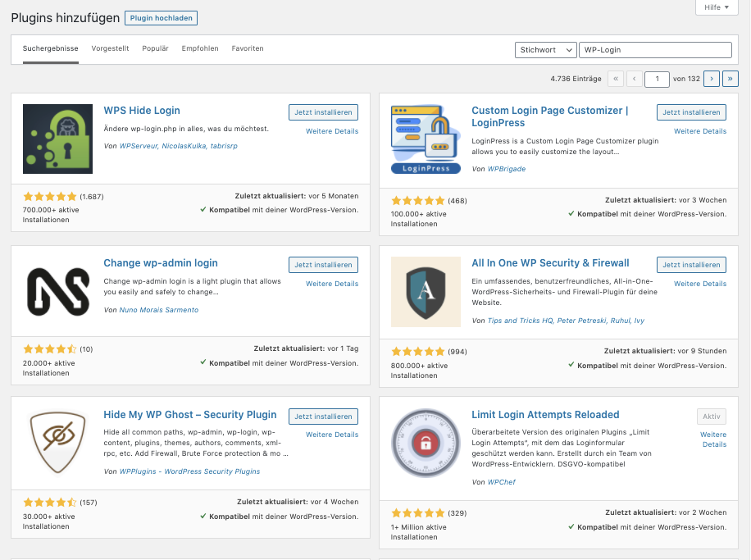The width and height of the screenshot is (751, 560).
Task: Install All In One WP Security & Firewall
Action: [x=691, y=265]
